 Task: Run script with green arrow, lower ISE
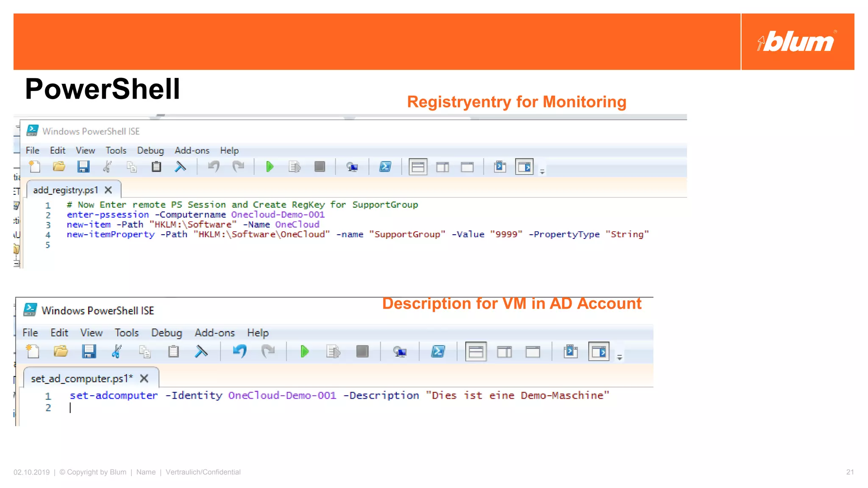point(304,352)
